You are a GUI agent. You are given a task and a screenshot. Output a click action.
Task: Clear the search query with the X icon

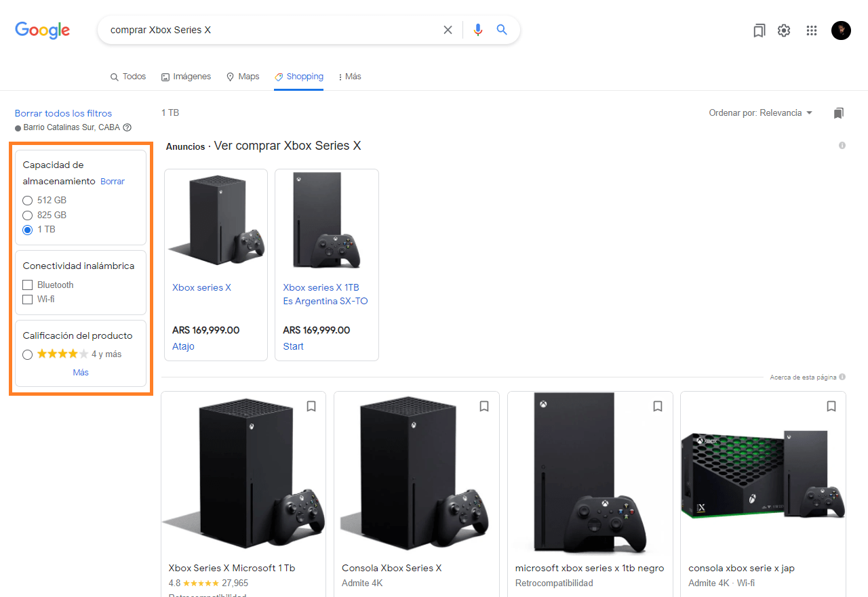tap(448, 30)
